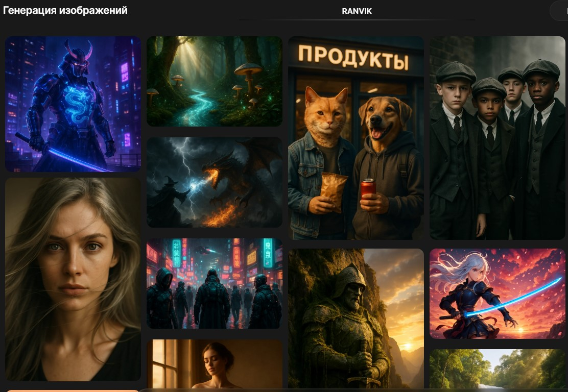
Task: Open the neon samurai cyberpunk image
Action: [x=73, y=104]
